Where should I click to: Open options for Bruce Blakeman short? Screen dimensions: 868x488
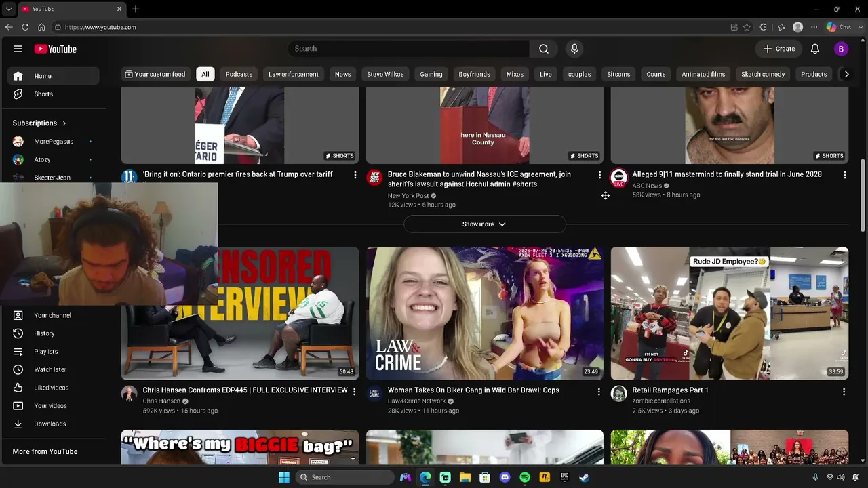click(599, 175)
